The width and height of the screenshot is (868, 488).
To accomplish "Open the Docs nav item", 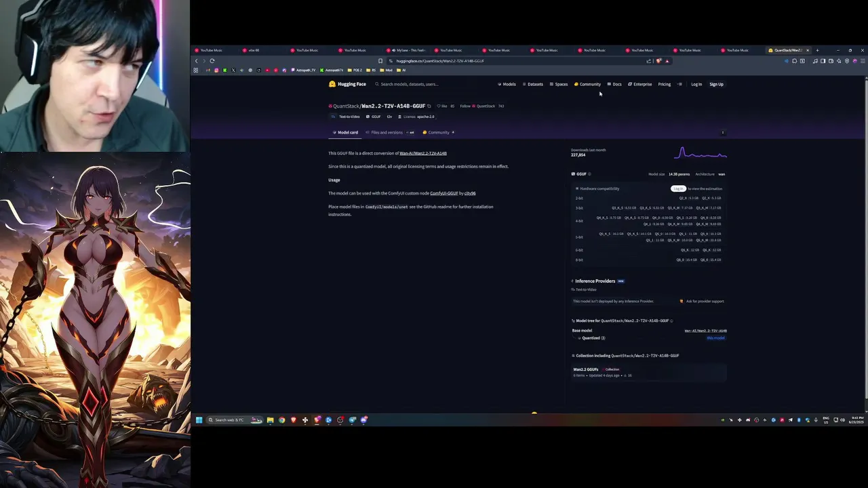I will 614,84.
